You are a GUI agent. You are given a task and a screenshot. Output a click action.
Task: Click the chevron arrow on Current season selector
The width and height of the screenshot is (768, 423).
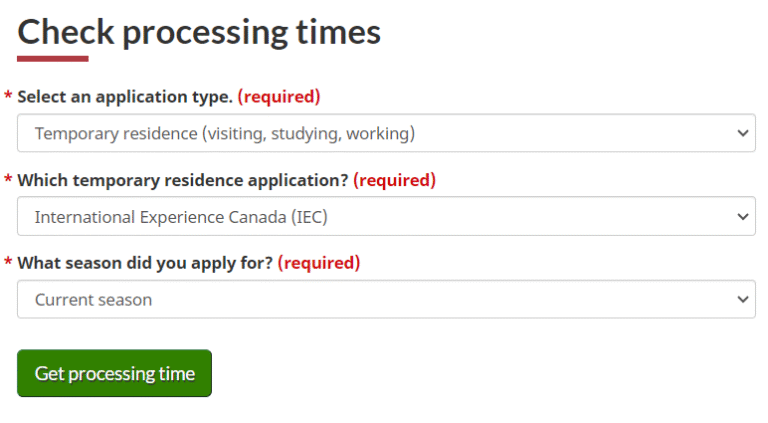click(742, 299)
